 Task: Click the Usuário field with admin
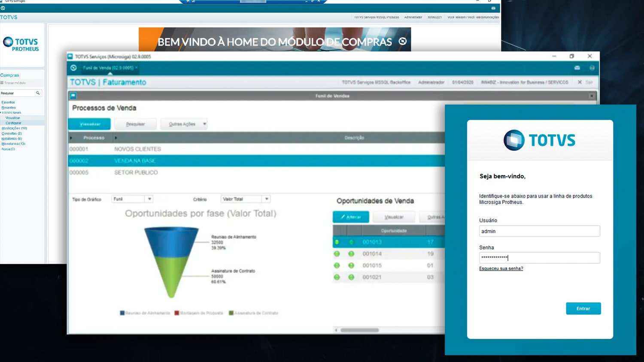pyautogui.click(x=539, y=231)
